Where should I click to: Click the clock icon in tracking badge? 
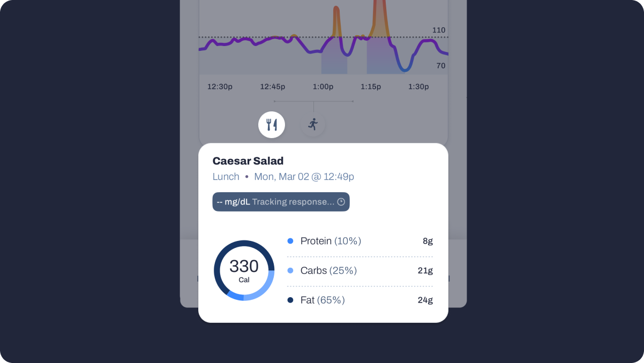341,202
